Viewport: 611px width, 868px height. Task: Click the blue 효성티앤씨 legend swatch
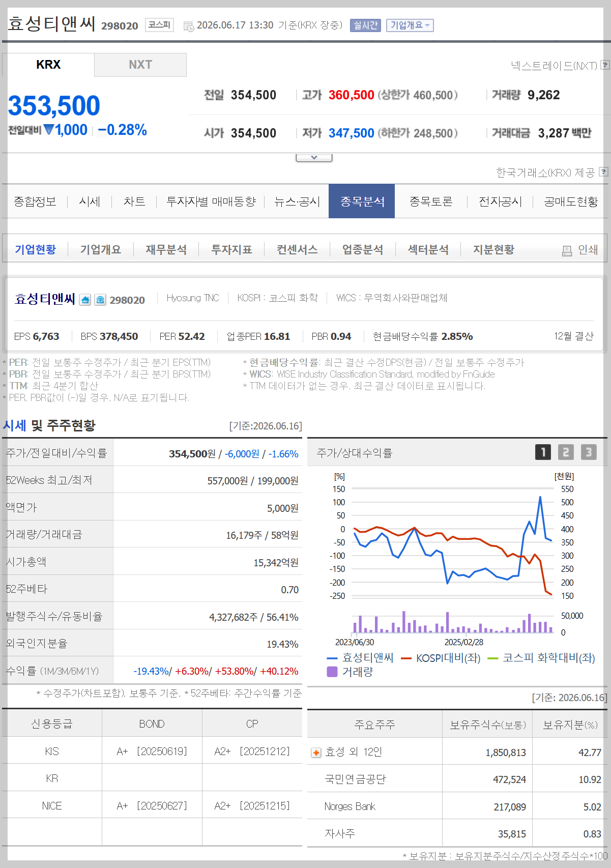[332, 658]
